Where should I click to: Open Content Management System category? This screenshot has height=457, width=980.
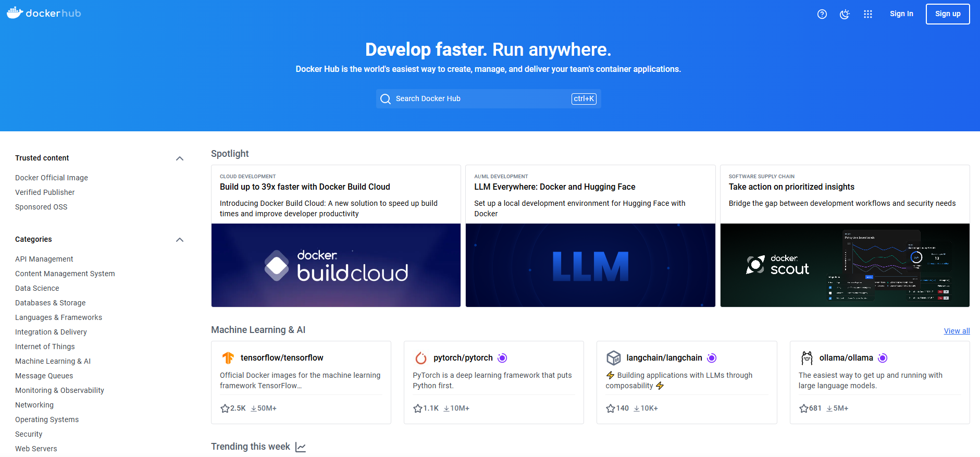click(x=65, y=274)
